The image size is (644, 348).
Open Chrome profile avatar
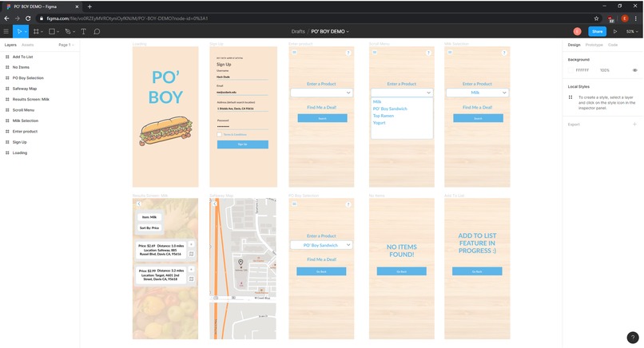[x=625, y=18]
